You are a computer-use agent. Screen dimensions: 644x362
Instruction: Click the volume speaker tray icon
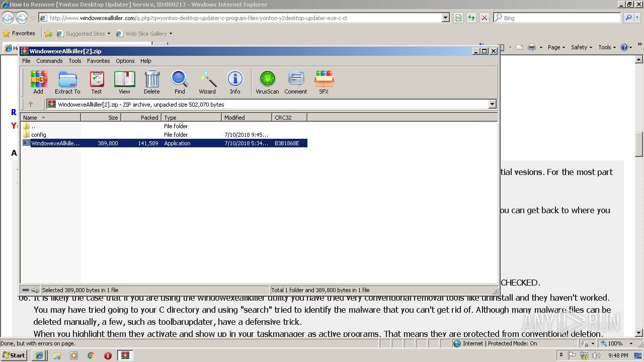(596, 355)
